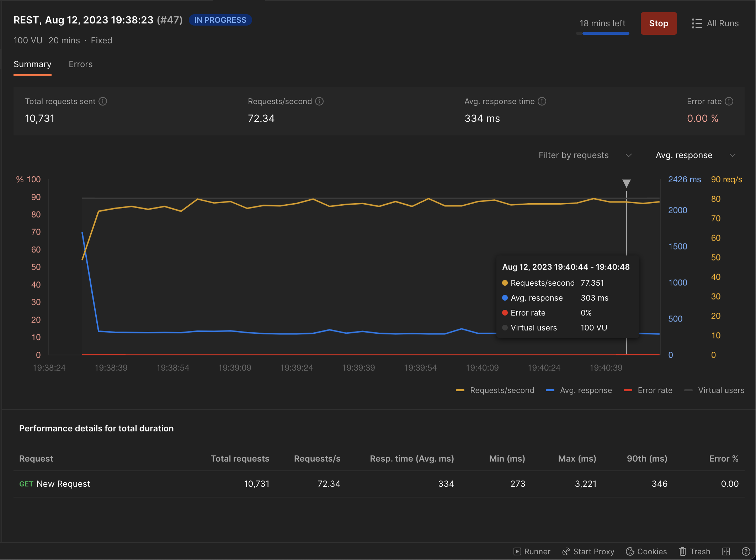Click the two-pane layout icon
The width and height of the screenshot is (756, 560).
[x=726, y=551]
